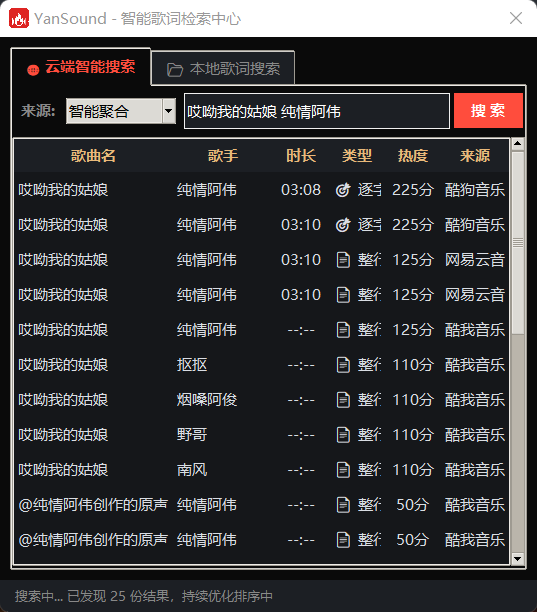Click scrollbar down arrow in results list
Screen dimensions: 537x612
click(x=518, y=559)
